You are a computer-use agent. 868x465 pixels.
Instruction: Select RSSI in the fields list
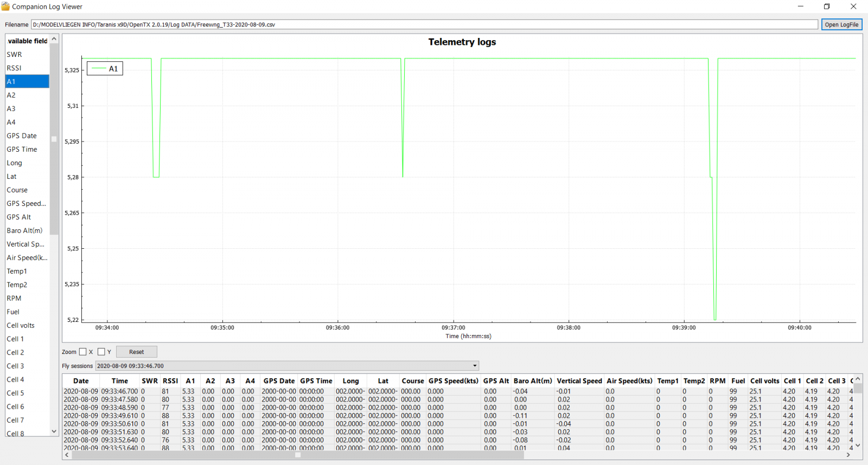click(x=27, y=68)
